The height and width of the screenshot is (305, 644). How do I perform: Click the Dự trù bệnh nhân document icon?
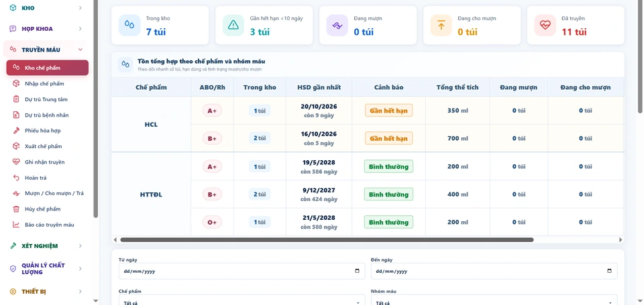(16, 115)
